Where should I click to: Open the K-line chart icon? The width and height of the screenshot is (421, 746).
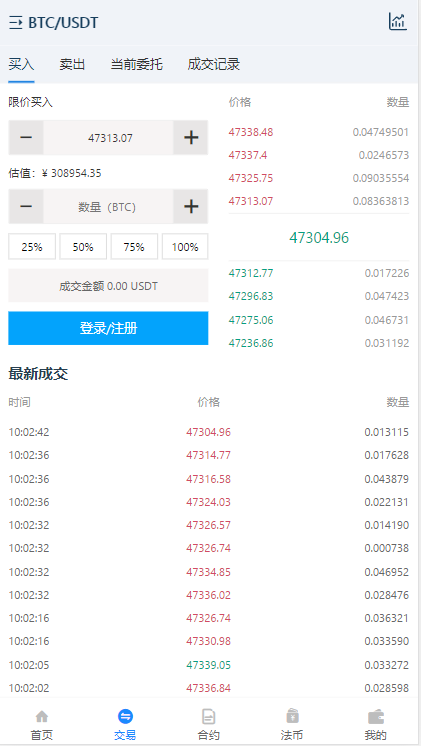(397, 22)
